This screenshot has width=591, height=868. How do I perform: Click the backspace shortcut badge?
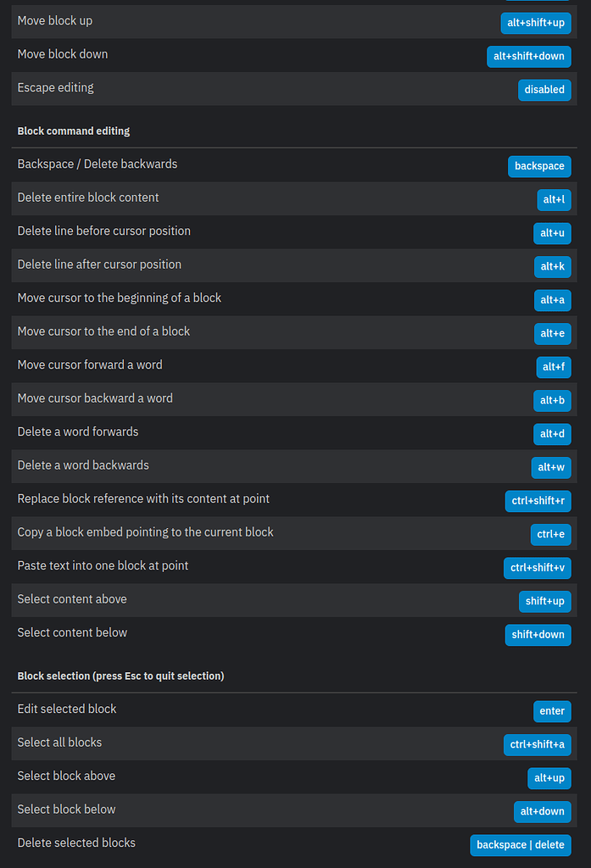point(539,166)
